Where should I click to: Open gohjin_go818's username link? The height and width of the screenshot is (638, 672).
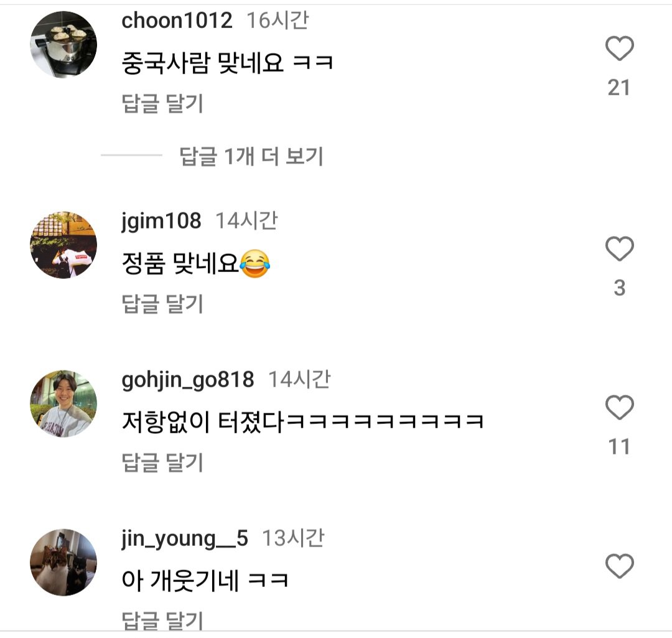pyautogui.click(x=185, y=380)
